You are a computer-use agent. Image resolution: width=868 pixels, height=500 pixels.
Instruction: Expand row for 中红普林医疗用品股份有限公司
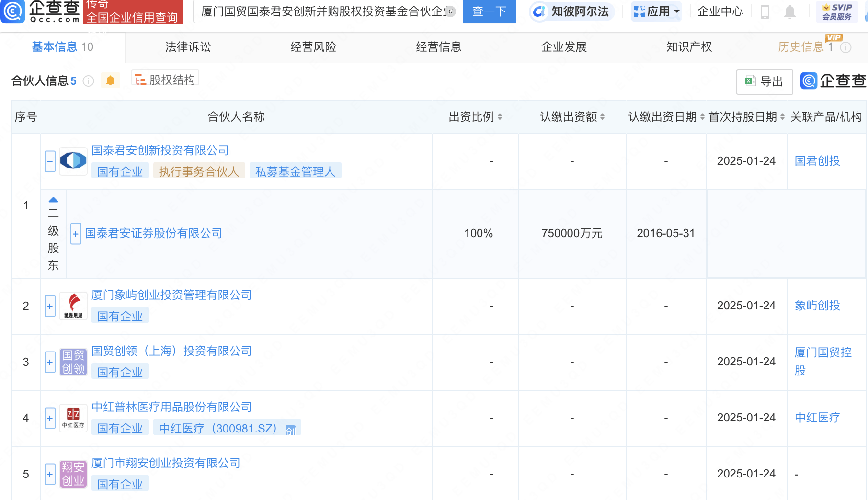pos(50,418)
